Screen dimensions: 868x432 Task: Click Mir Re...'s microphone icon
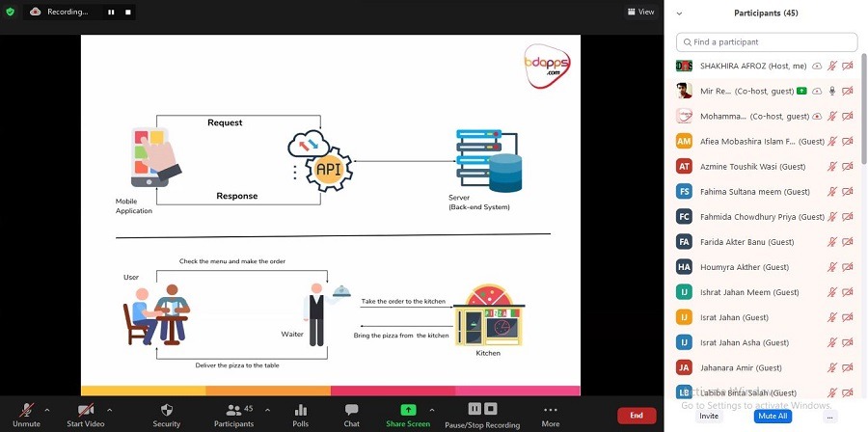pos(832,92)
